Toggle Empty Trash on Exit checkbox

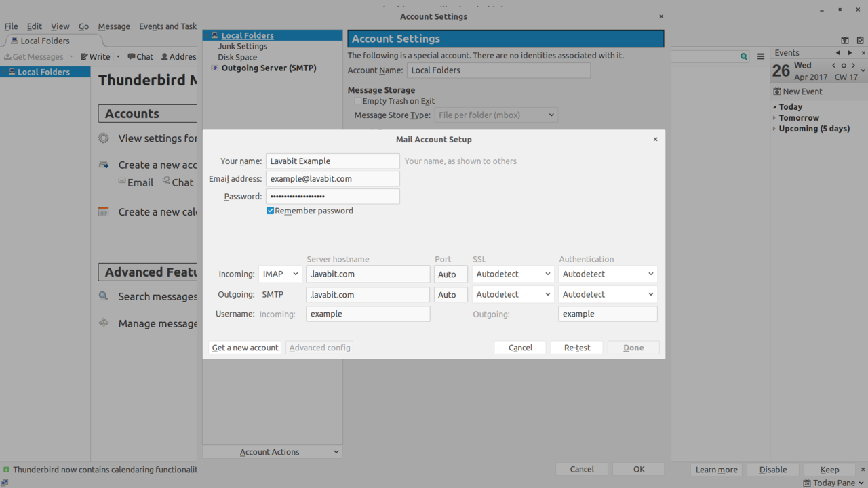358,101
